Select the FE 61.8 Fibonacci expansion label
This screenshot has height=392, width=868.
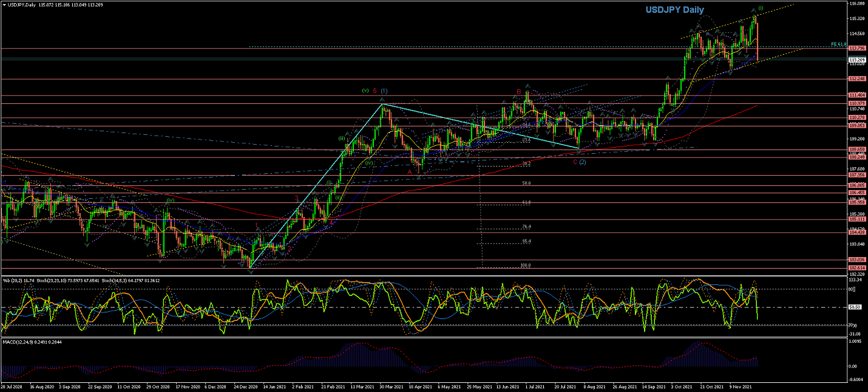(x=839, y=44)
